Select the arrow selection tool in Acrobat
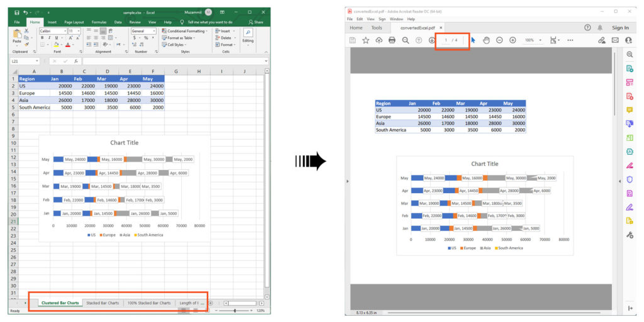The height and width of the screenshot is (322, 644). (x=473, y=40)
